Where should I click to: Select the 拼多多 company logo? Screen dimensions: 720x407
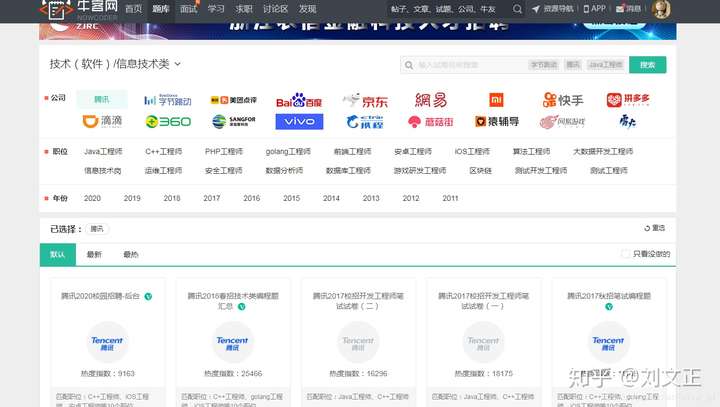pos(628,100)
